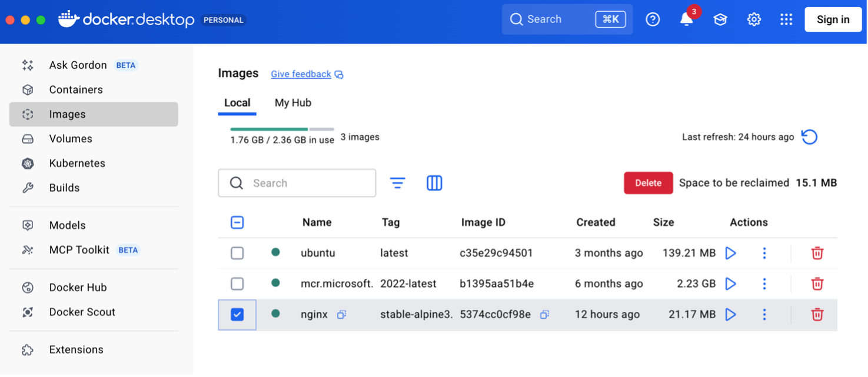This screenshot has width=868, height=377.
Task: Run the ubuntu image with play icon
Action: (730, 253)
